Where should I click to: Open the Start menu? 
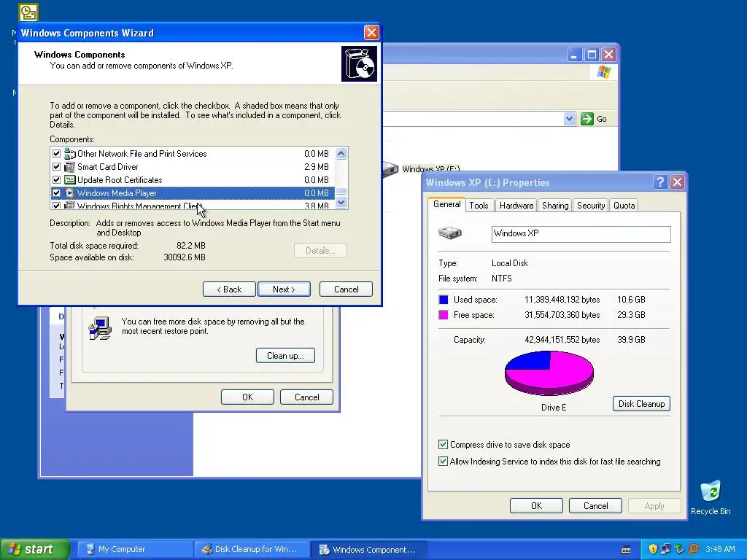(35, 549)
